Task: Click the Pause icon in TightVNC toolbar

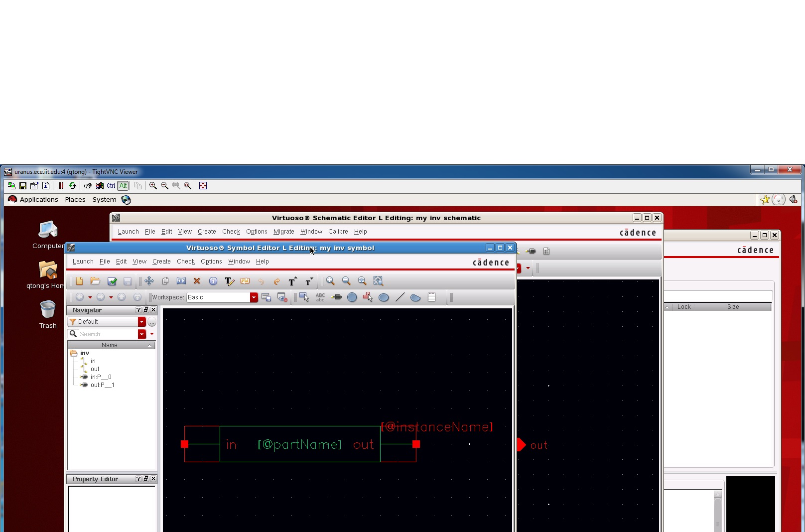Action: 61,186
